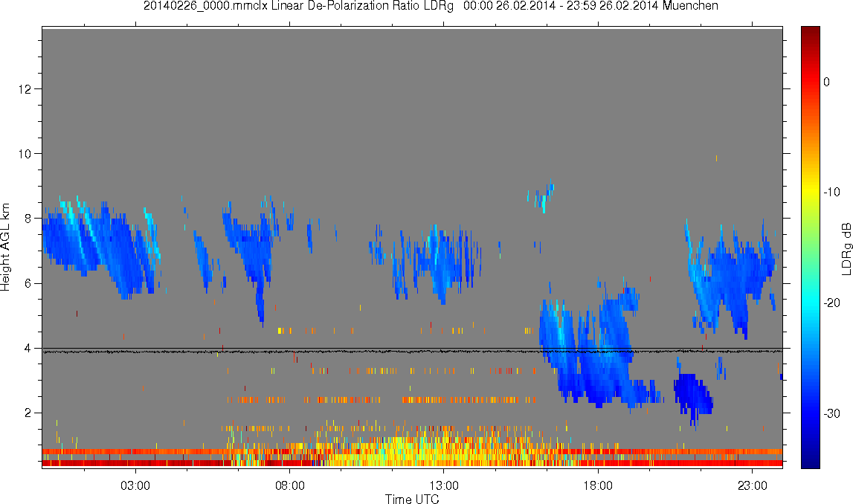Click the dark red top of colorbar
This screenshot has width=853, height=504.
coord(810,33)
